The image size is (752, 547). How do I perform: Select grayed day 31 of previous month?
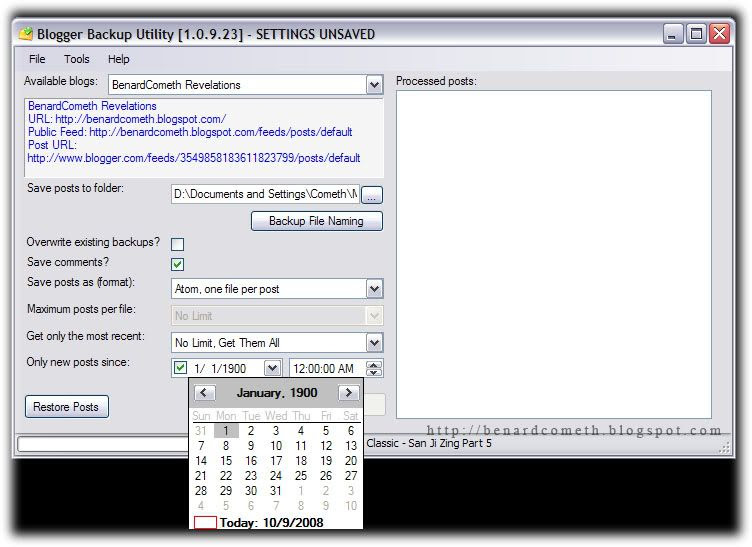click(x=201, y=431)
